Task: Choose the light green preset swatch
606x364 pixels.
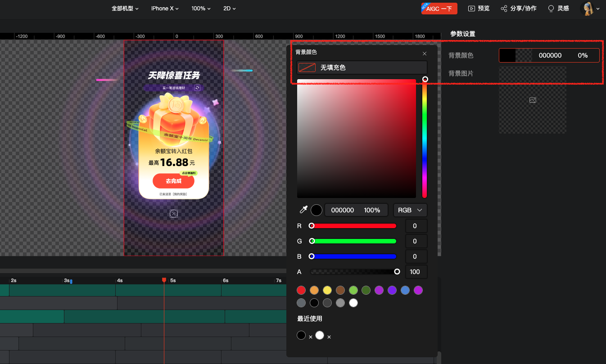Action: click(353, 290)
